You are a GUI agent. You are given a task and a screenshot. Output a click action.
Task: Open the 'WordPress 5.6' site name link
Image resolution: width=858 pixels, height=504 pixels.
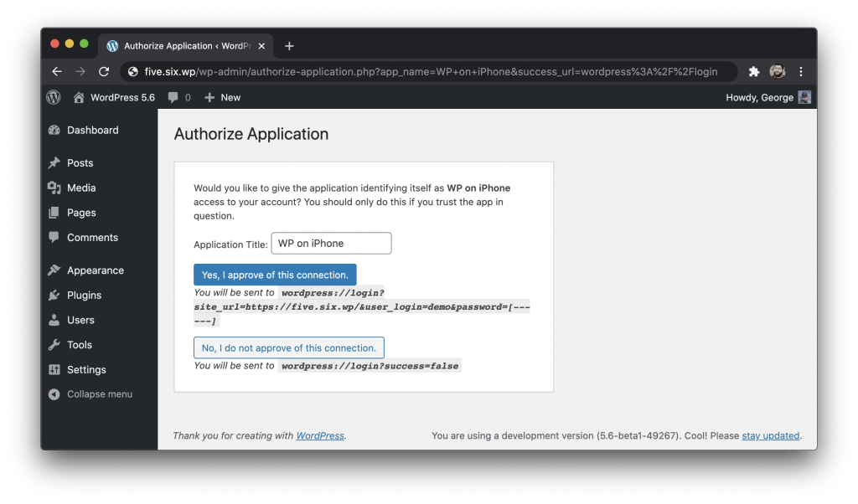(122, 97)
